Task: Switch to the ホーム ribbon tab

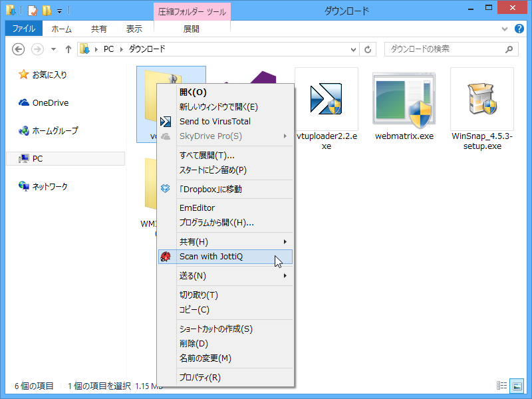Action: click(62, 29)
